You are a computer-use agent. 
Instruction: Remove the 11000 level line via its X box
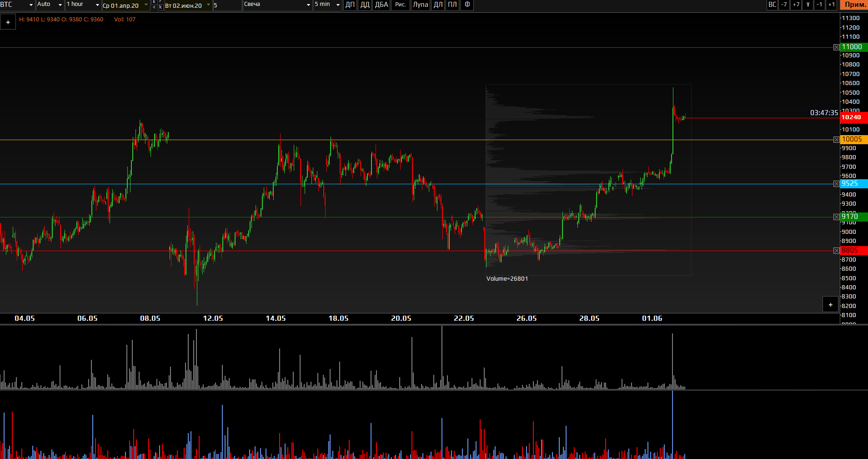click(836, 47)
